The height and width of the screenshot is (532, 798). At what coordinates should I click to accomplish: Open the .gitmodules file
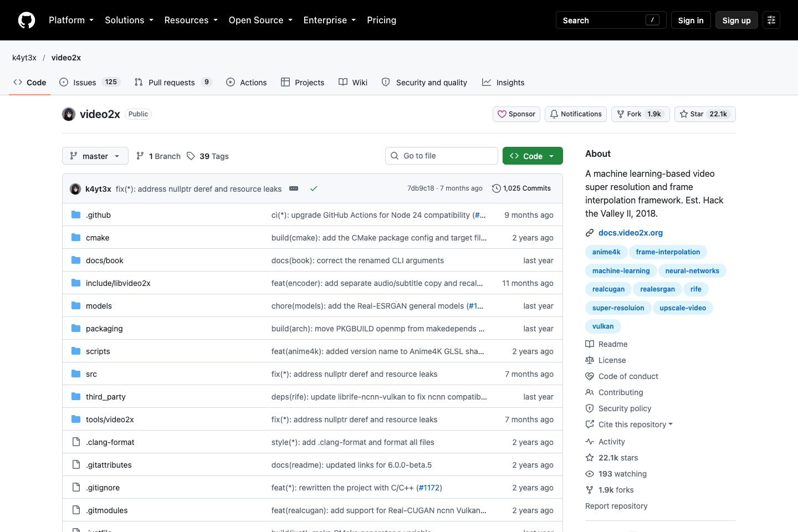(x=106, y=510)
